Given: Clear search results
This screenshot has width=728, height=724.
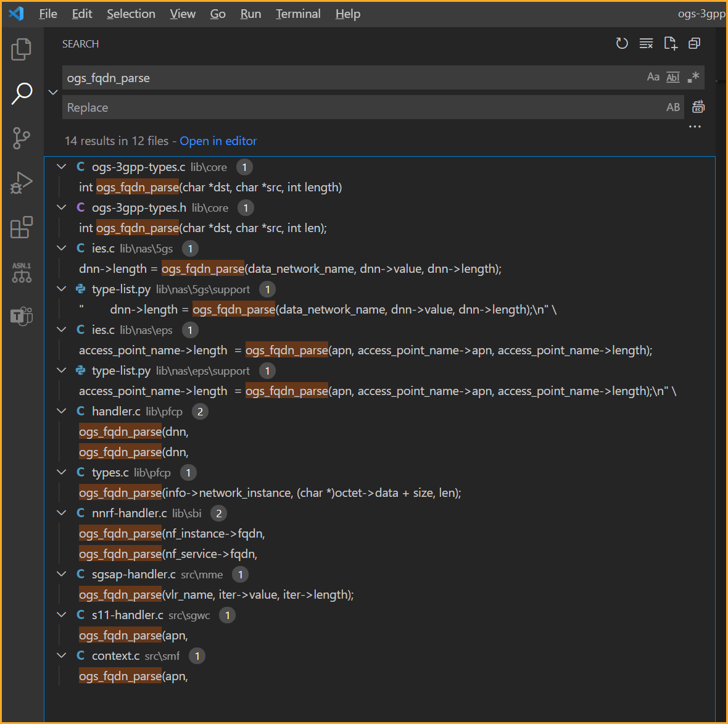Looking at the screenshot, I should click(646, 43).
